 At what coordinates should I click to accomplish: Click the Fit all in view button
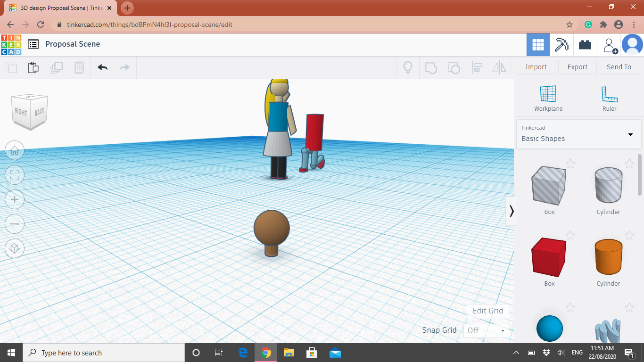(x=15, y=175)
